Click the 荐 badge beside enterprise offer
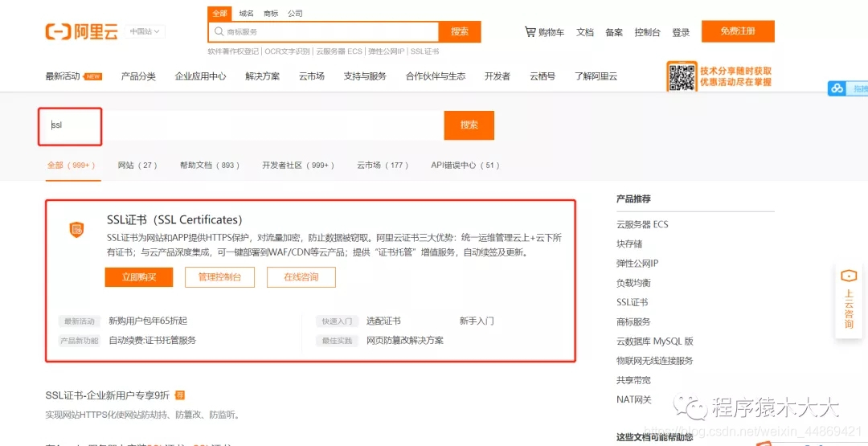The image size is (868, 446). click(179, 395)
